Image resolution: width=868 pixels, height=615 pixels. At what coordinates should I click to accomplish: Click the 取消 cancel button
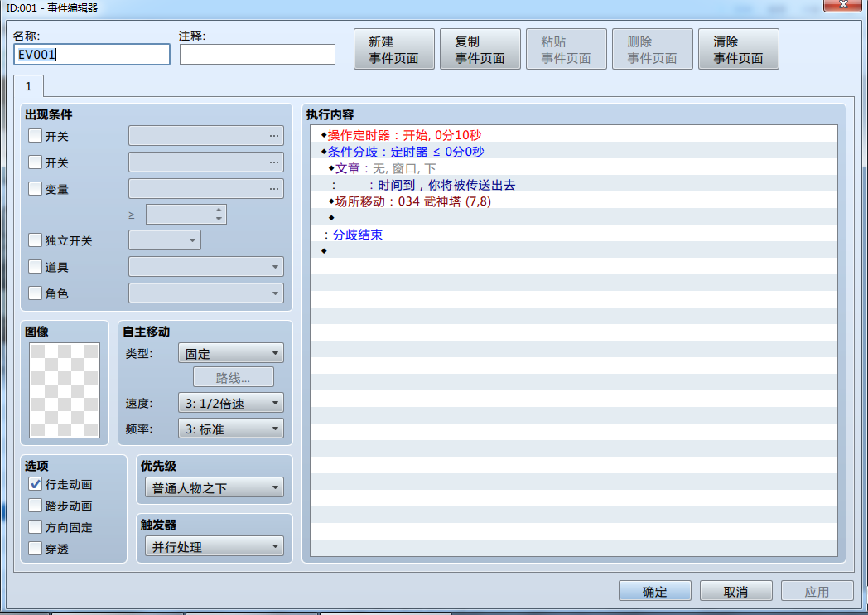(x=735, y=591)
